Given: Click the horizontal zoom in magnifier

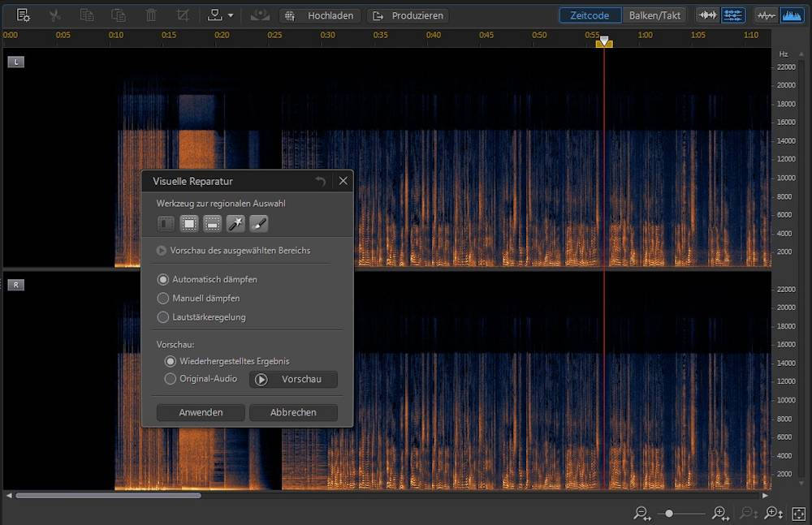Looking at the screenshot, I should pyautogui.click(x=719, y=513).
